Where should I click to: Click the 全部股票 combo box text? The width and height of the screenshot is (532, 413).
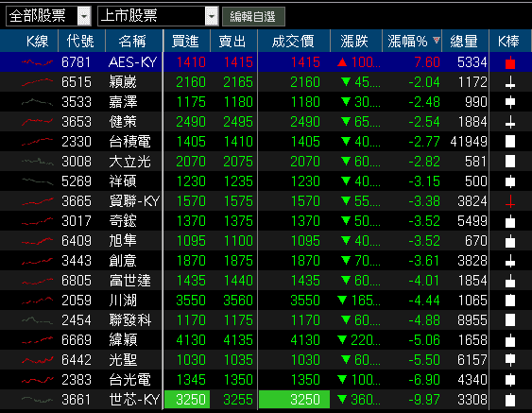pyautogui.click(x=38, y=16)
